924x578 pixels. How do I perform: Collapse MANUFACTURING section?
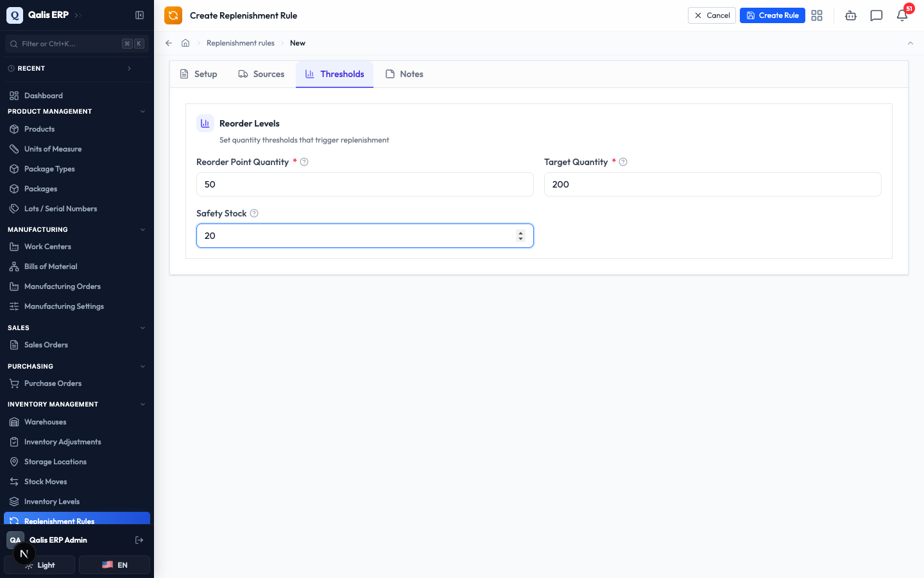pos(142,229)
